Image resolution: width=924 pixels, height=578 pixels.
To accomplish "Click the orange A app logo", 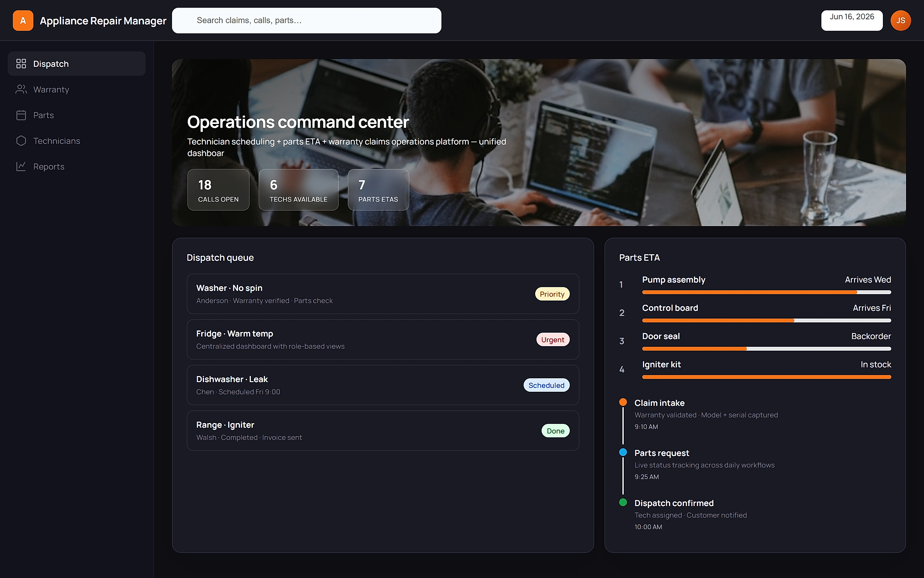I will [x=23, y=21].
